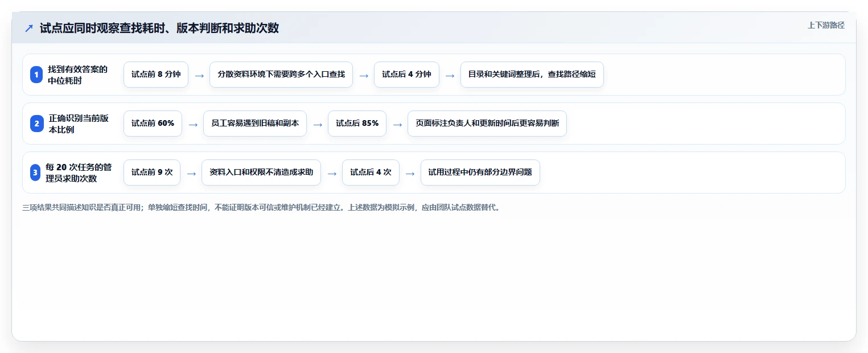Click the 资料入口和权限不清造成求助 box
This screenshot has width=868, height=353.
(261, 173)
